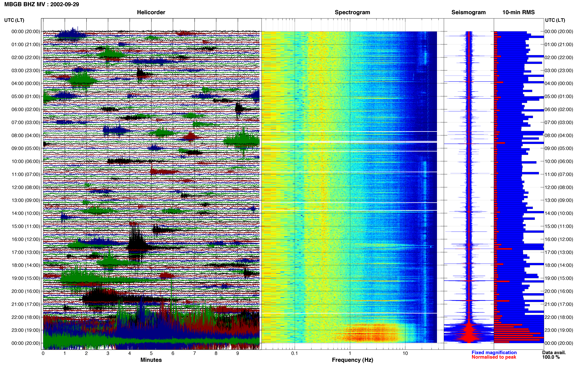The height and width of the screenshot is (368, 588).
Task: Click the right '11:00 (07:00)' time label
Action: [559, 175]
